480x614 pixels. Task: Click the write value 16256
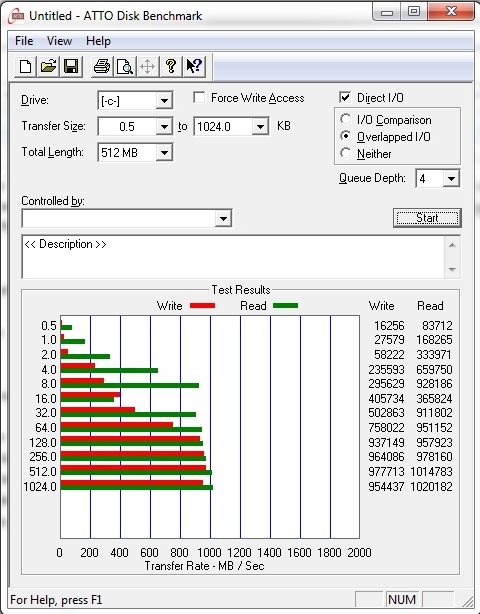tap(389, 325)
